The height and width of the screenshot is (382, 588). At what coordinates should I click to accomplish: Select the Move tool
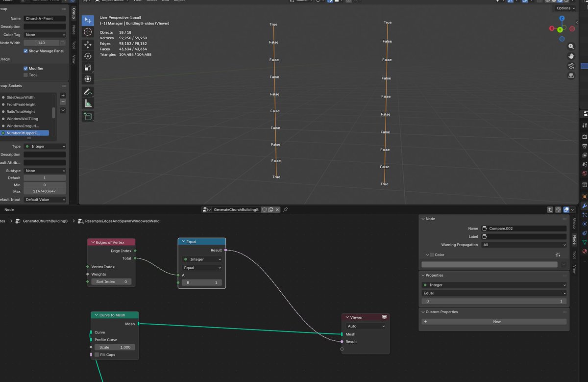[x=88, y=45]
